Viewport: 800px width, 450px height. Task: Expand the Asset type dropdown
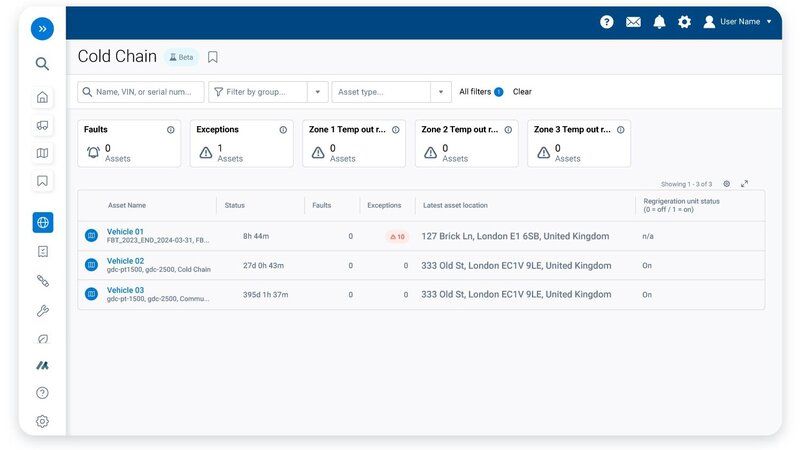click(441, 92)
